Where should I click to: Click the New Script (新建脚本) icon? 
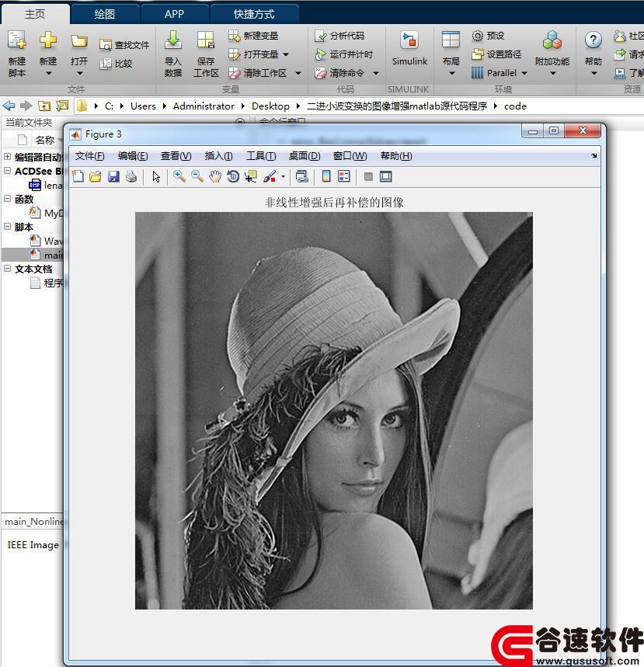(17, 41)
